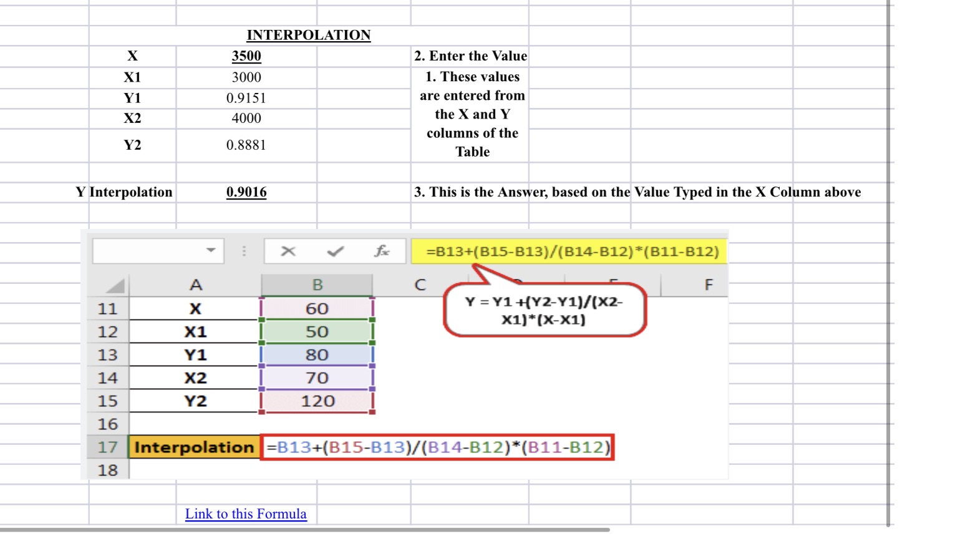The image size is (980, 544).
Task: Click cell A15 labeled Y2
Action: coord(195,401)
